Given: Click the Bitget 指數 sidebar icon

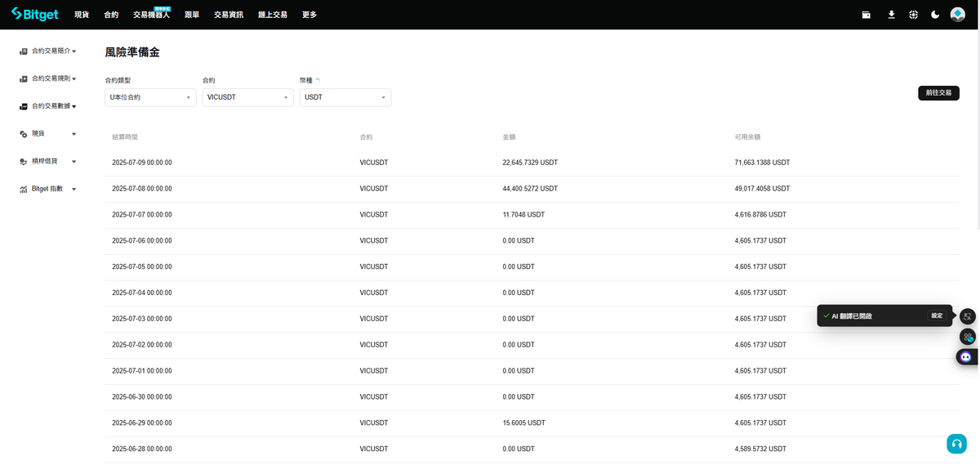Looking at the screenshot, I should 24,189.
